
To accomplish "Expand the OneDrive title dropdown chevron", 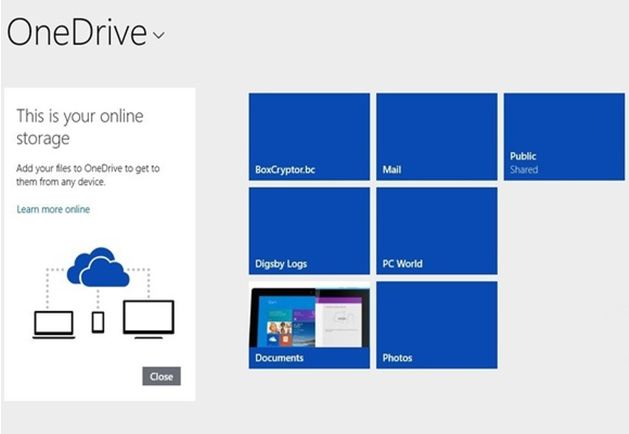I will [159, 35].
